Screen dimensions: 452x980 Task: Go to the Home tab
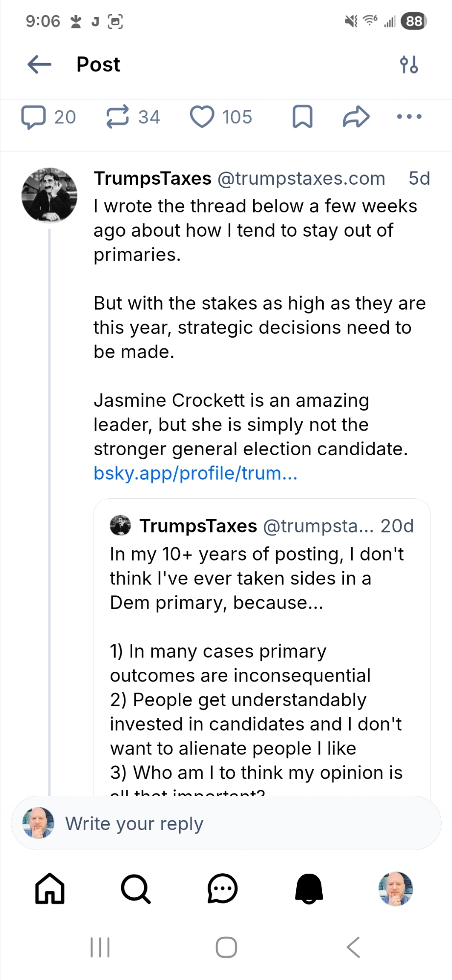tap(49, 888)
